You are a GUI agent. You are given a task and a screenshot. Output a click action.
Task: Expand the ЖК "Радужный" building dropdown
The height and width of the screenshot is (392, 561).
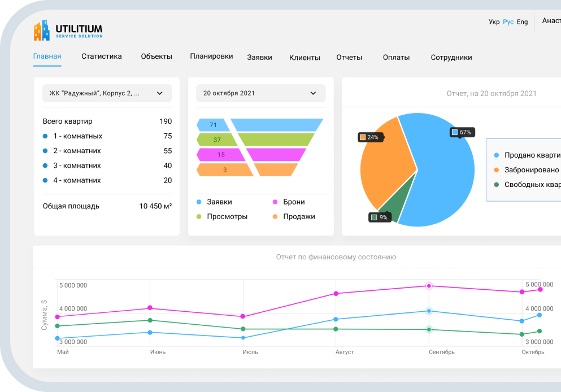[x=107, y=93]
